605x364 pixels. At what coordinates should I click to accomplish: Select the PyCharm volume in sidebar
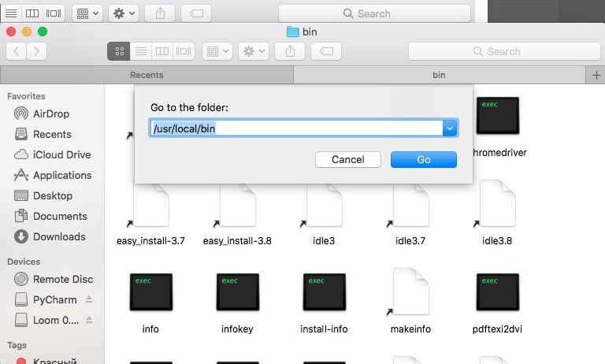pos(46,299)
